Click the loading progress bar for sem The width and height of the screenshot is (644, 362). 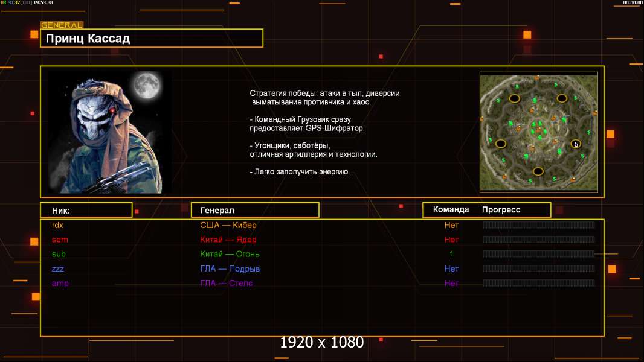pyautogui.click(x=539, y=240)
